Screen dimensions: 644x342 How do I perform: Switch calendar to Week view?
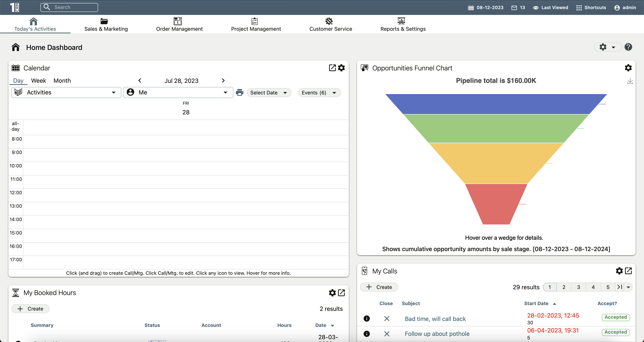pos(39,81)
